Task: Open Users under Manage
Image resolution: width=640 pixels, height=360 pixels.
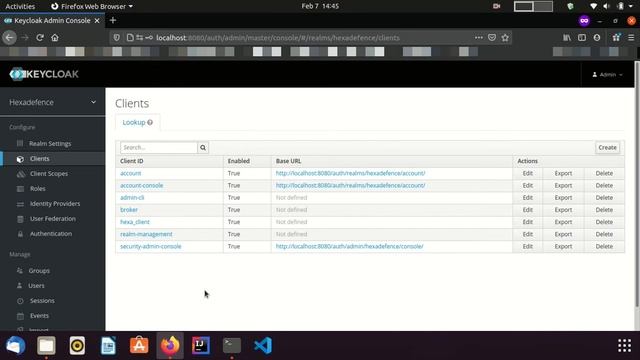Action: coord(36,286)
